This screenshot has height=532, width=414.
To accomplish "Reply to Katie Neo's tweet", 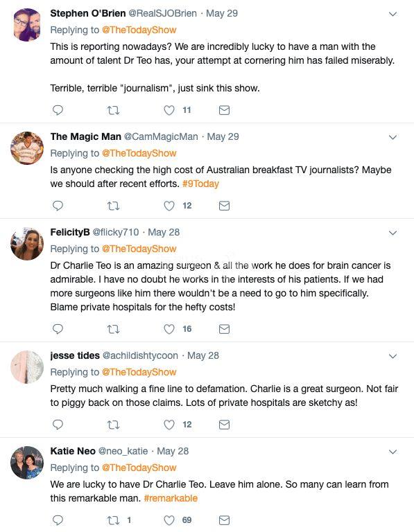I will 58,520.
